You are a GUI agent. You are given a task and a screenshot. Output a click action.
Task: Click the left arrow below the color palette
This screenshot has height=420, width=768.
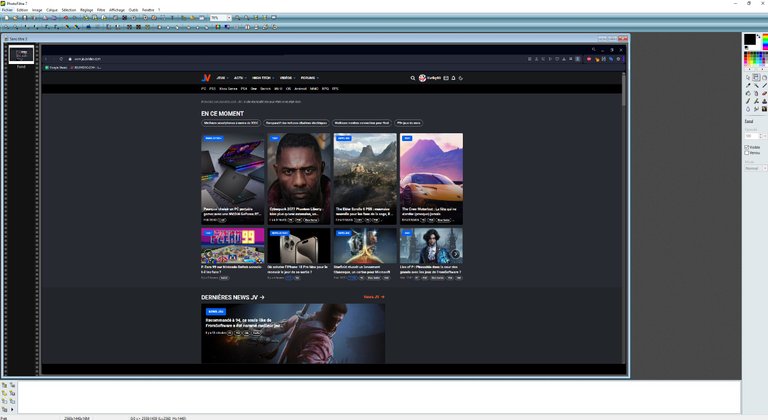click(x=749, y=69)
